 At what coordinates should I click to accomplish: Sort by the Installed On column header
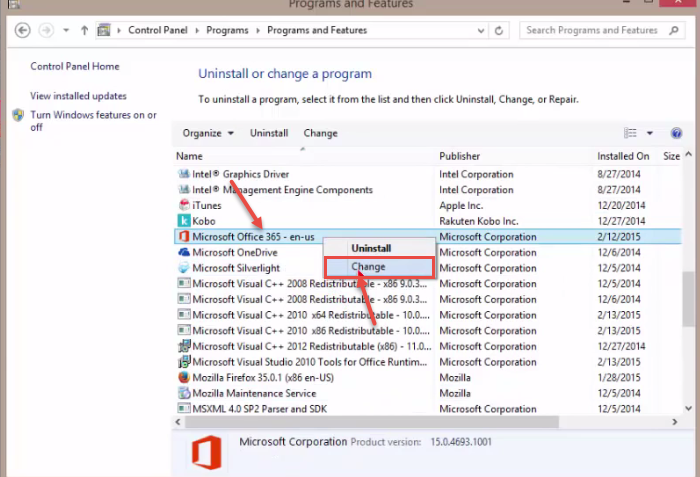pyautogui.click(x=623, y=156)
